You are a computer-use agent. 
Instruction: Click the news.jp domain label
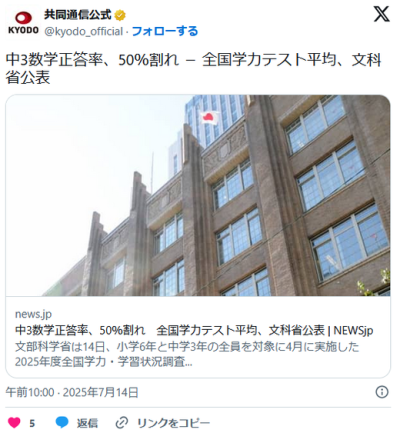coord(33,314)
